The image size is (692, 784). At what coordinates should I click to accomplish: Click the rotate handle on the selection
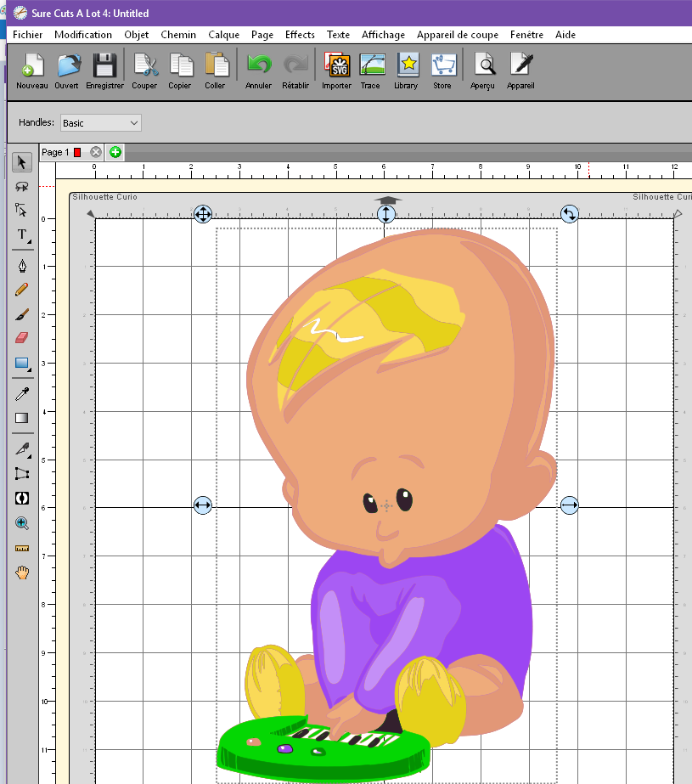pos(570,214)
